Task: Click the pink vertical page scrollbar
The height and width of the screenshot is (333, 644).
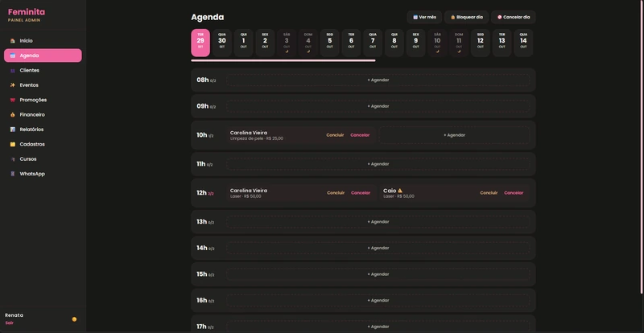Action: point(642,146)
